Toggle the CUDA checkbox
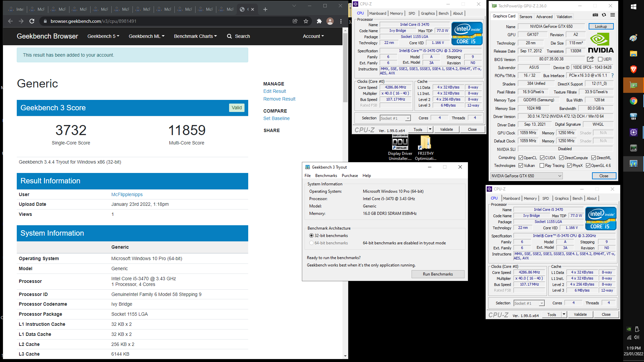Screen dimensions: 644x362 542,158
